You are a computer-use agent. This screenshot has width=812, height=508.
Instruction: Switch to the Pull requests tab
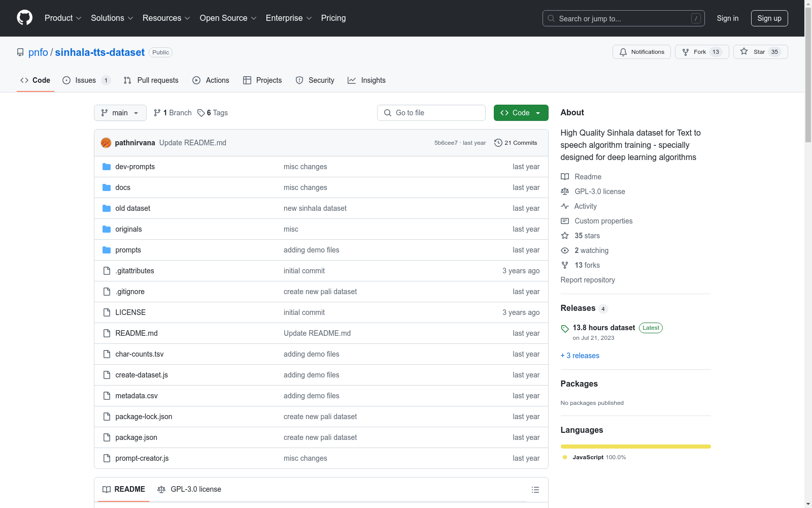pyautogui.click(x=151, y=80)
